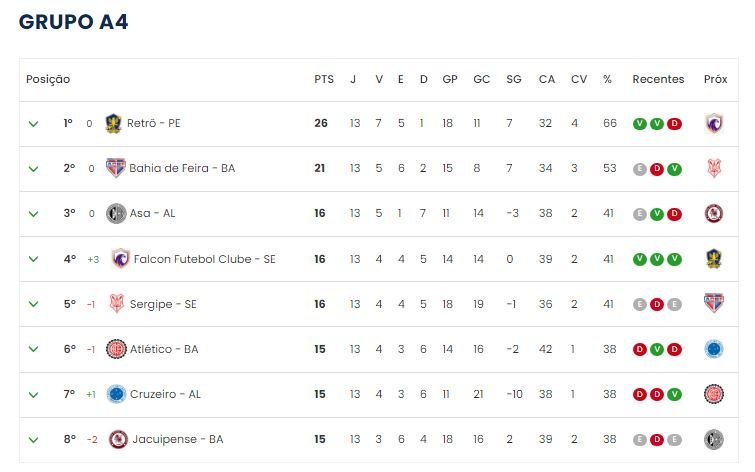The width and height of the screenshot is (755, 472).
Task: Click the Sergipe - SE team crest
Action: tap(117, 303)
